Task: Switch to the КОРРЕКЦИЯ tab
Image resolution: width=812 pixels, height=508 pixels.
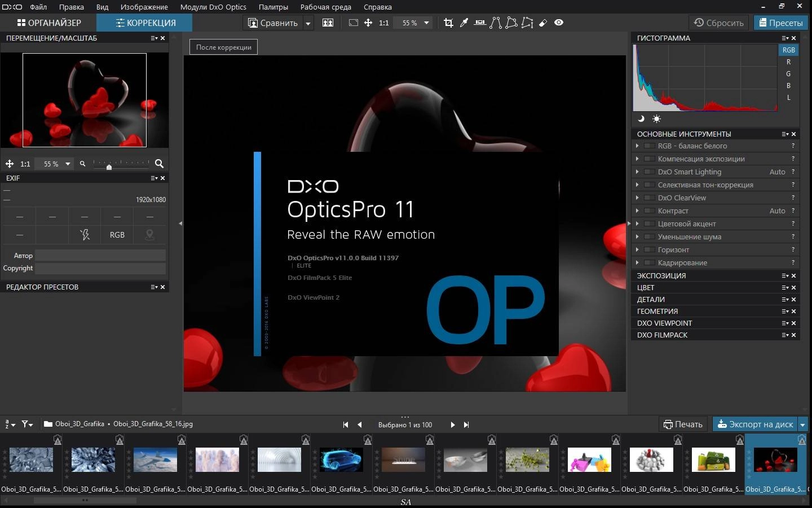Action: point(145,23)
